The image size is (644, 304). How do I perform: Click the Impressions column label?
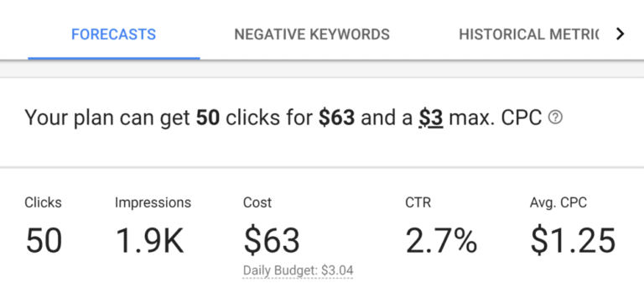pos(153,202)
